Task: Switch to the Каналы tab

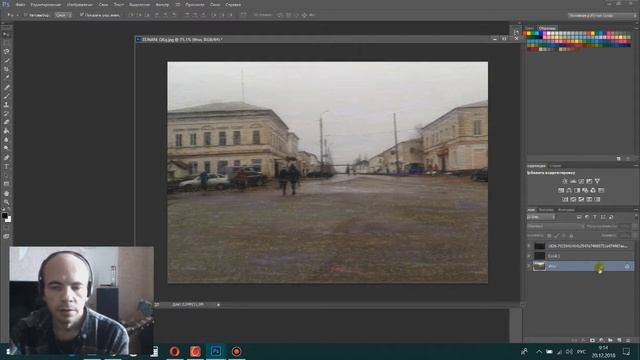Action: 546,210
